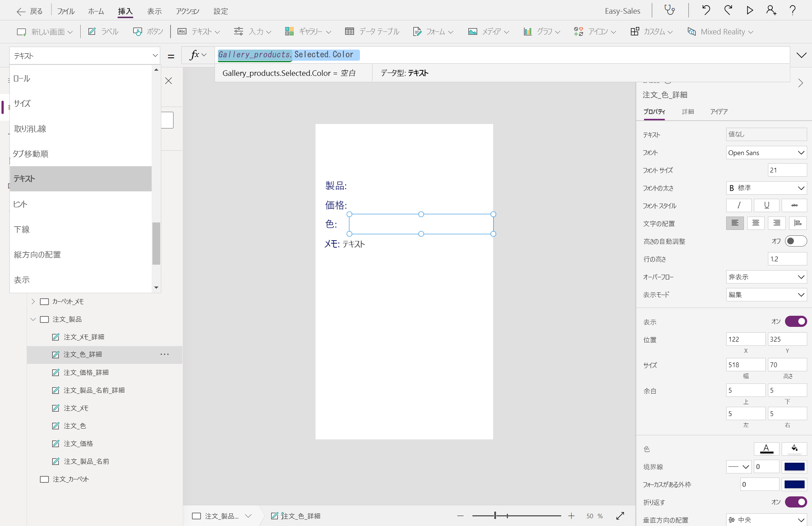Screen dimensions: 812x526
Task: Set text alignment to left
Action: 735,223
